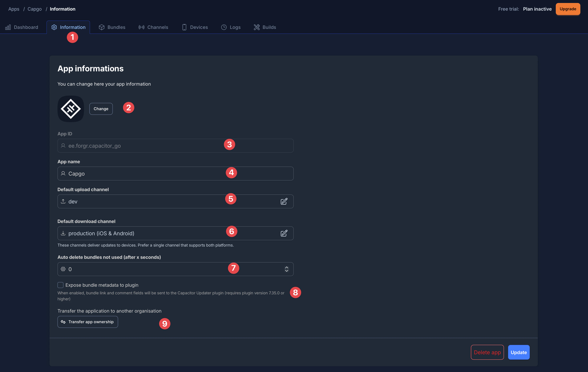Open the Dashboard tab icon
Screen dimensions: 588x372
click(8, 27)
